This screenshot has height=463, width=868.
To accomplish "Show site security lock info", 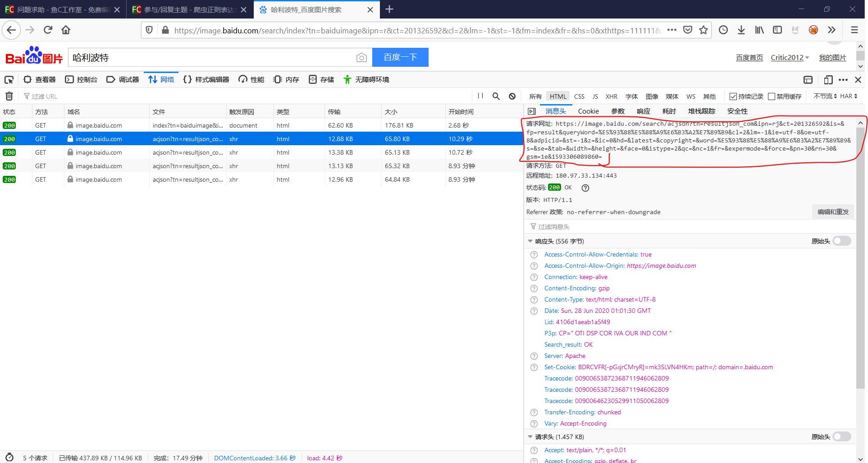I will pos(165,30).
